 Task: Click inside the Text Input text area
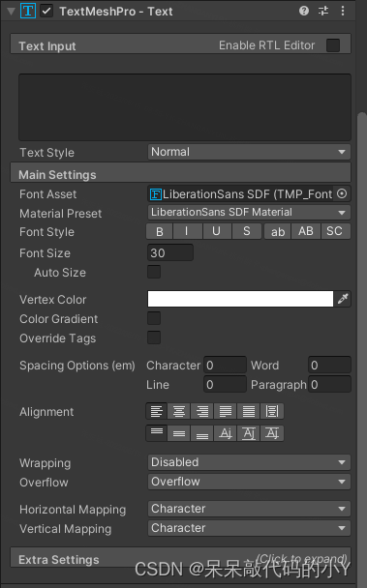click(x=185, y=107)
